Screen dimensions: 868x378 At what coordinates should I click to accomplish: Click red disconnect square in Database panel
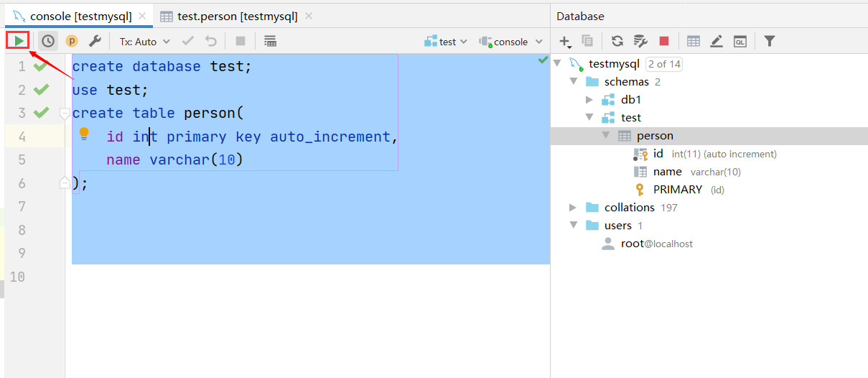point(664,41)
